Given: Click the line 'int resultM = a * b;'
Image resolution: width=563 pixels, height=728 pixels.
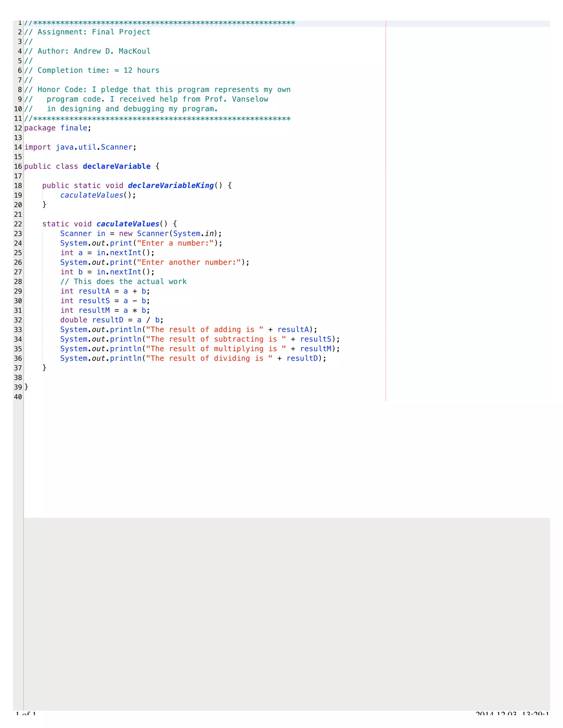Looking at the screenshot, I should tap(105, 311).
